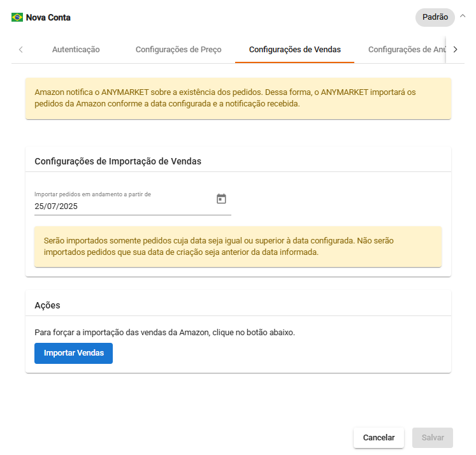The image size is (476, 455).
Task: Click the Cancelar button
Action: click(x=379, y=438)
